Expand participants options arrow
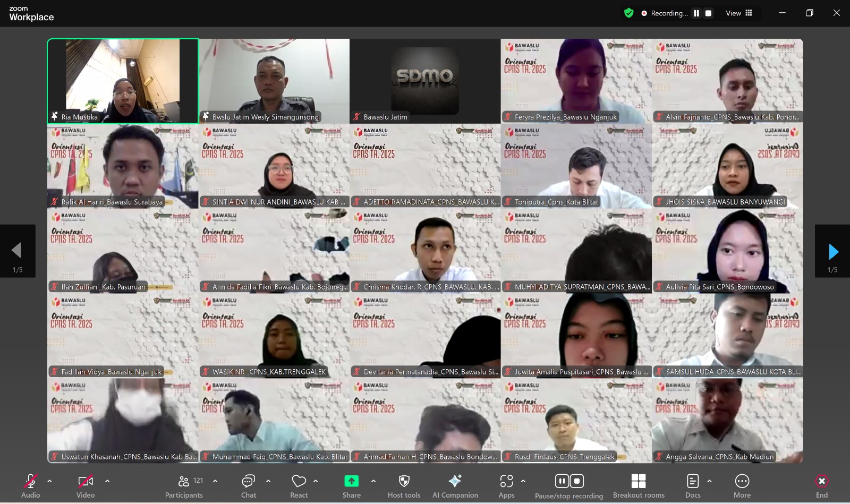The image size is (850, 504). point(215,481)
